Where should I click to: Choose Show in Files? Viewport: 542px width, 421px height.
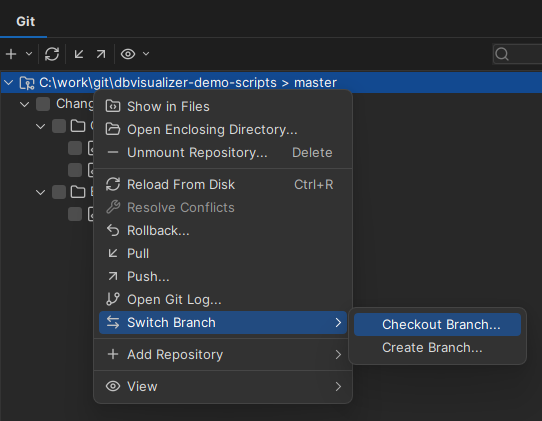[223, 106]
